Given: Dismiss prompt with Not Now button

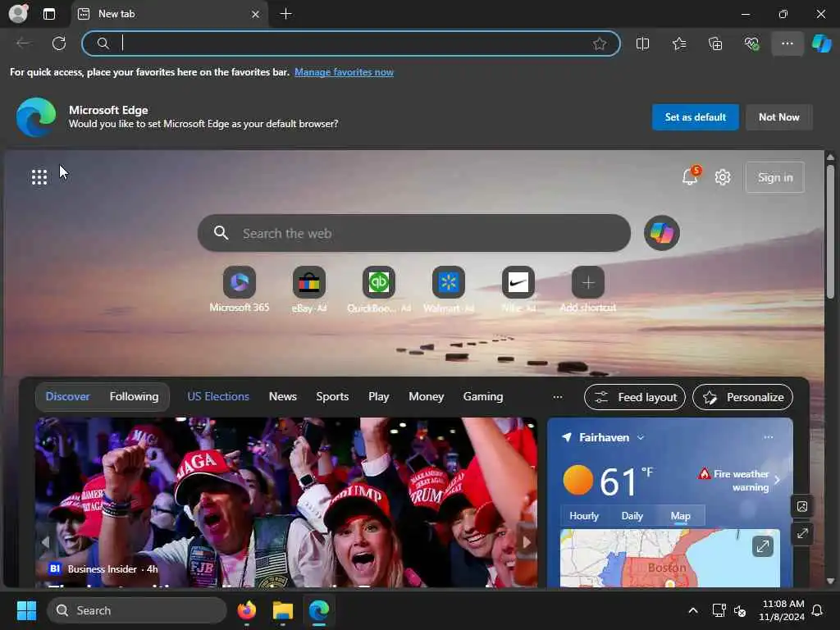Looking at the screenshot, I should 779,117.
